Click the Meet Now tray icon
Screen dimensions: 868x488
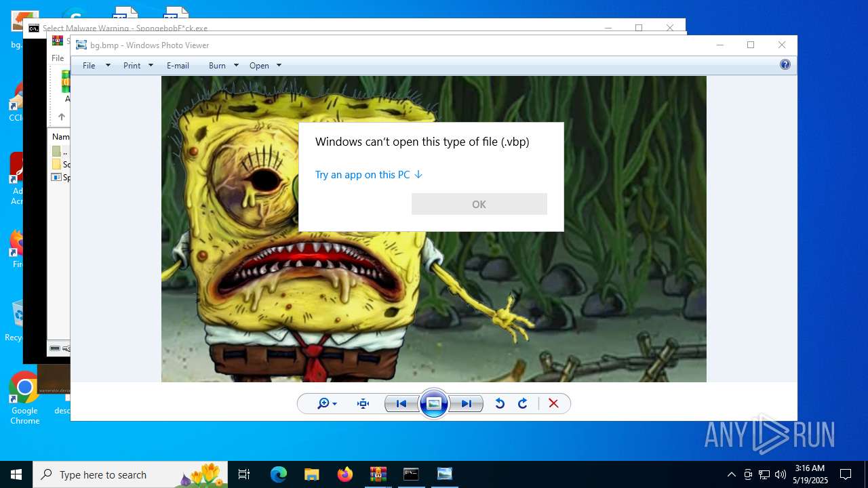coord(748,474)
